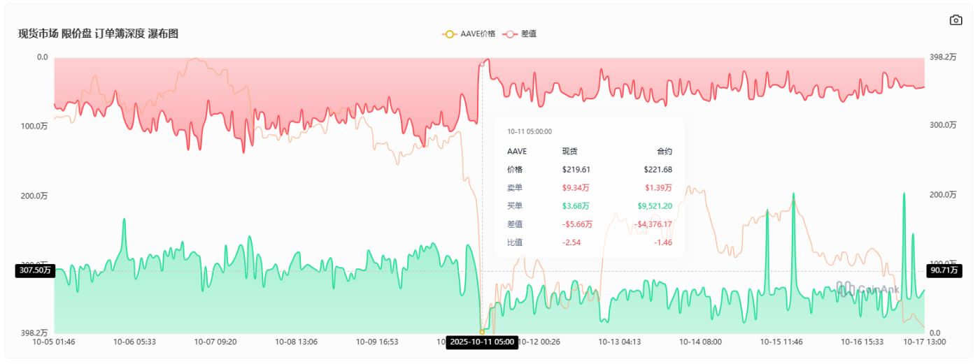980x364 pixels.
Task: Click the CoinAnk watermark logo
Action: [x=867, y=288]
